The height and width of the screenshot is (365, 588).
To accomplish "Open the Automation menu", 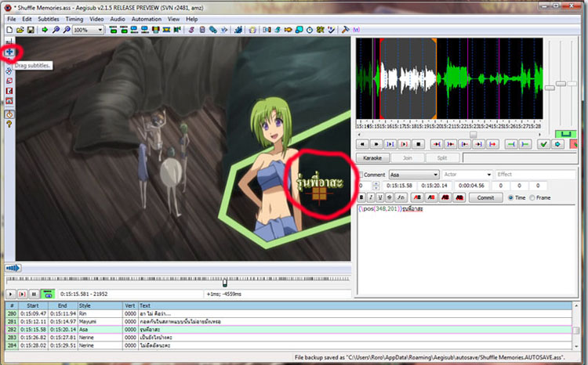I will pyautogui.click(x=147, y=18).
